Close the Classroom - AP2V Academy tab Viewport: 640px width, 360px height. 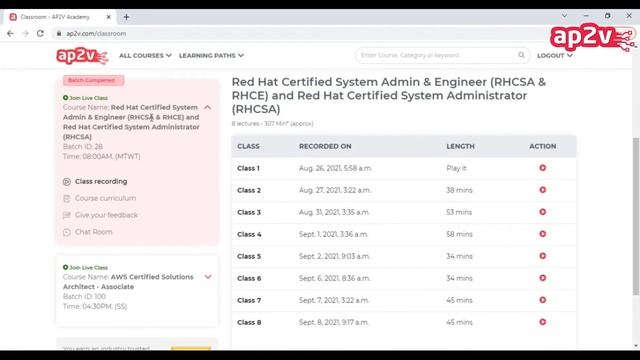coord(109,17)
